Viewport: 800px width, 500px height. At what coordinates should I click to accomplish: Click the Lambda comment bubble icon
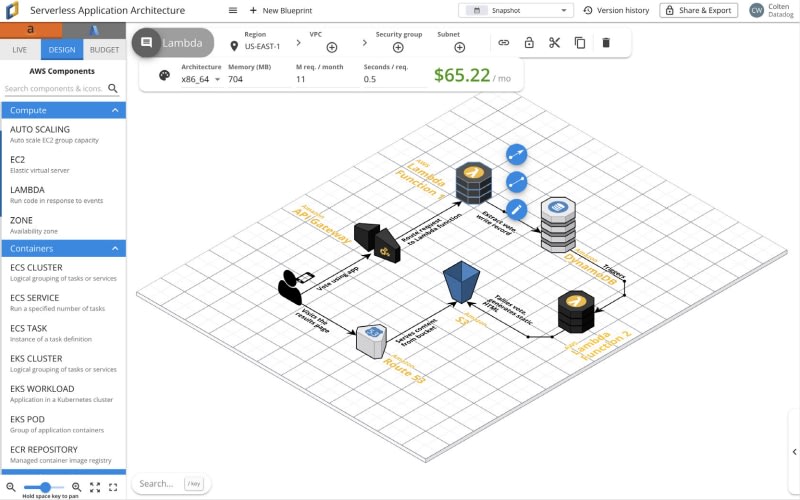146,43
